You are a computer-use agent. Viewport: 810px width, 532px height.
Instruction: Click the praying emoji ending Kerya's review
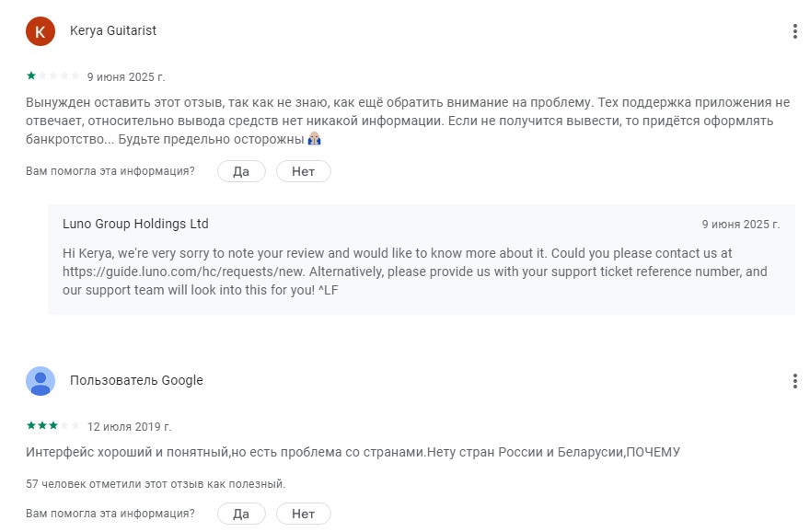314,140
